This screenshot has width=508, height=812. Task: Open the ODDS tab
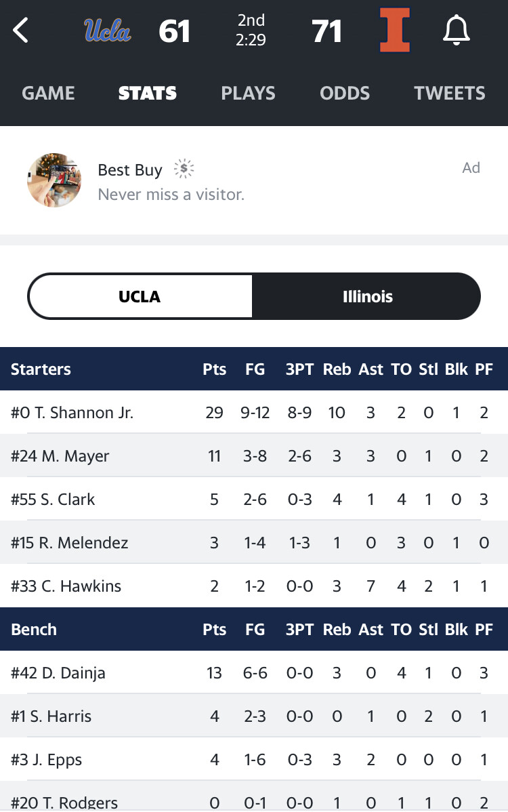click(345, 93)
